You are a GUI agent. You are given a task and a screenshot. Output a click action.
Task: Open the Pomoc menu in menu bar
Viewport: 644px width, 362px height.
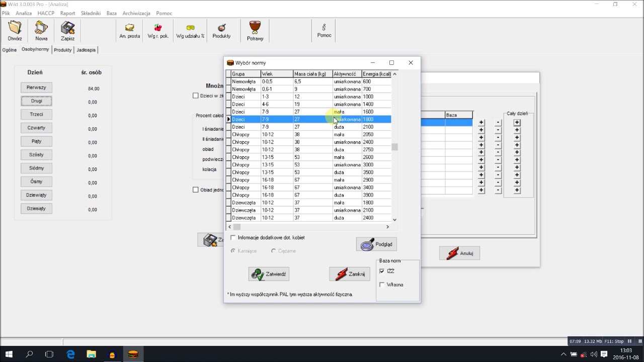[x=164, y=13]
